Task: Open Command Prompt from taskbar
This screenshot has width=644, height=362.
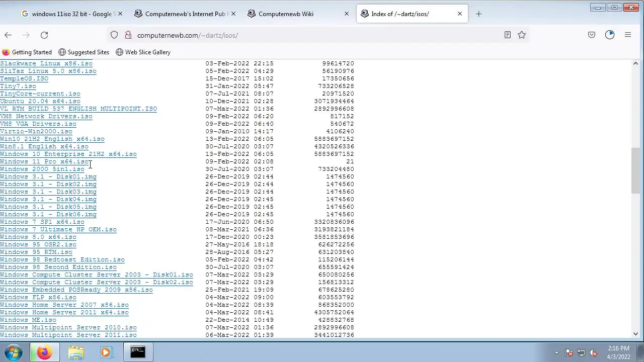Action: [137, 352]
